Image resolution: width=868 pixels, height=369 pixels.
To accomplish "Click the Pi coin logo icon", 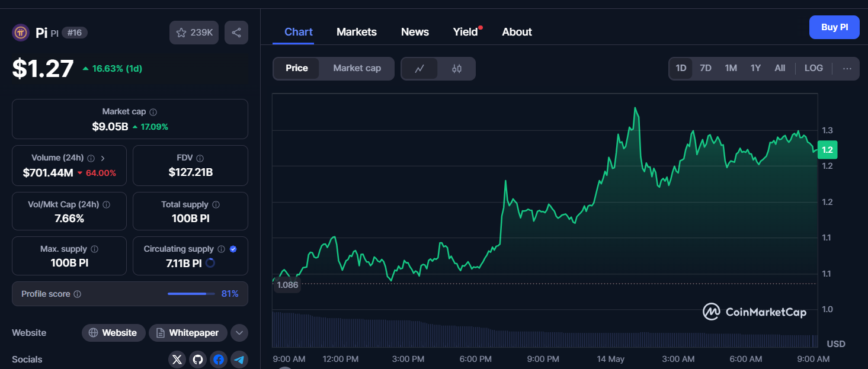I will pyautogui.click(x=21, y=33).
